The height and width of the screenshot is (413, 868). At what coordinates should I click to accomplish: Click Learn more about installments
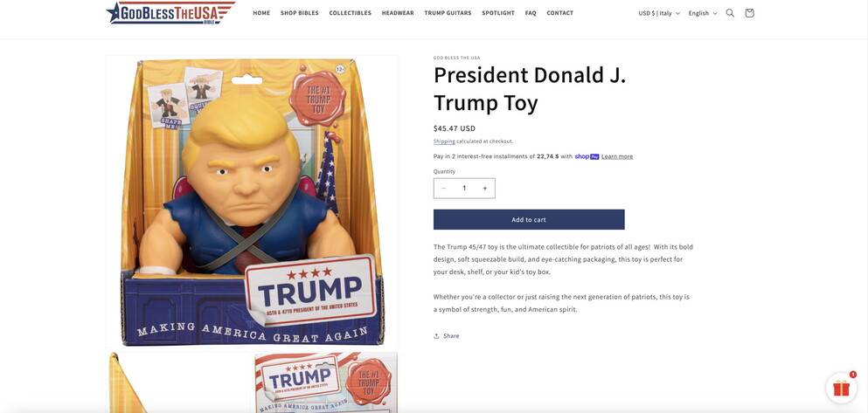tap(616, 156)
